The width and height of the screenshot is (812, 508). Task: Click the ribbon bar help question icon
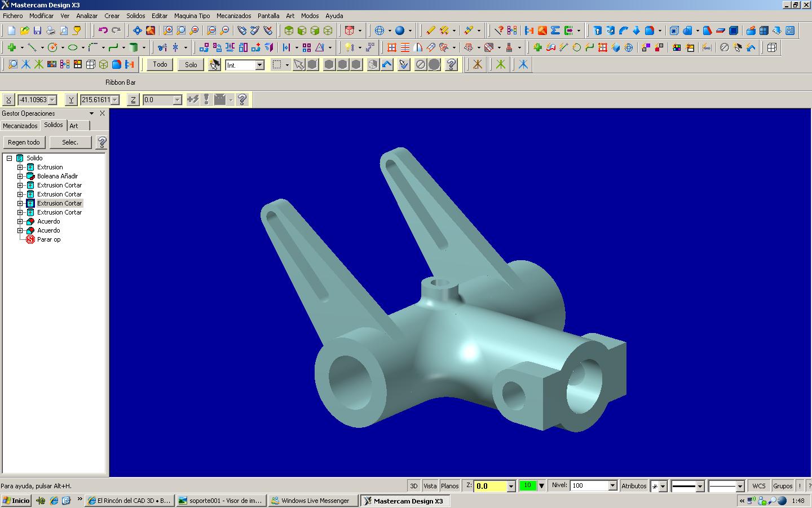[x=242, y=99]
